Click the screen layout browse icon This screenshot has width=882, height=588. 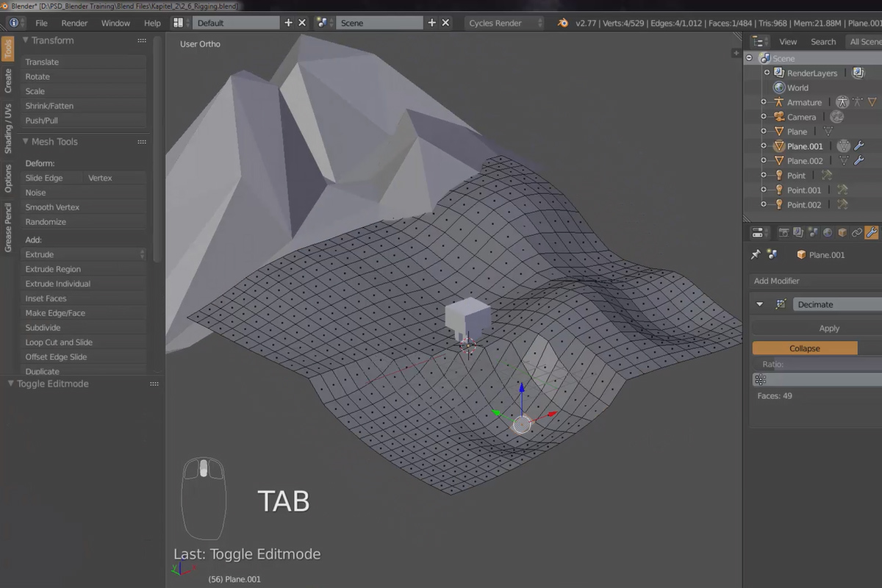(x=179, y=23)
